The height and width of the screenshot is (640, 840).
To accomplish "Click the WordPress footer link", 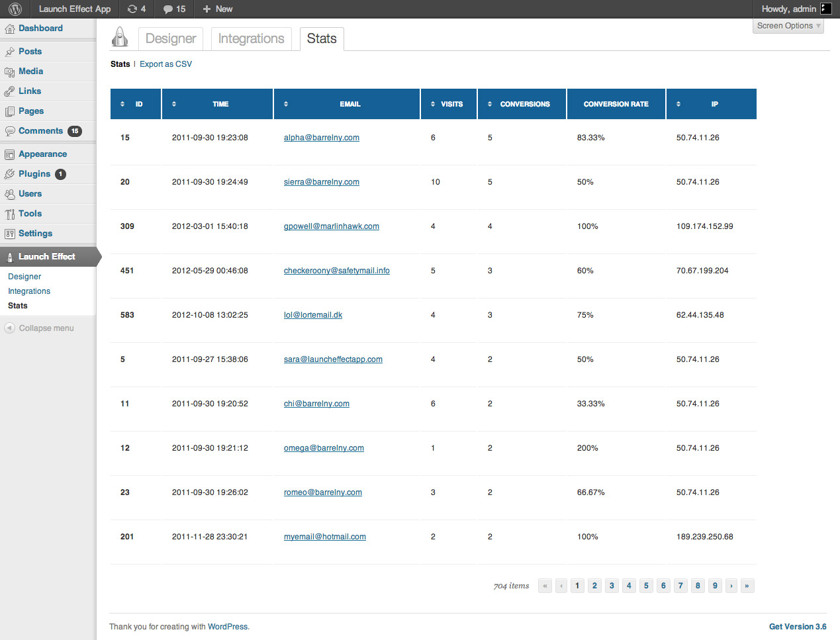I will (228, 627).
